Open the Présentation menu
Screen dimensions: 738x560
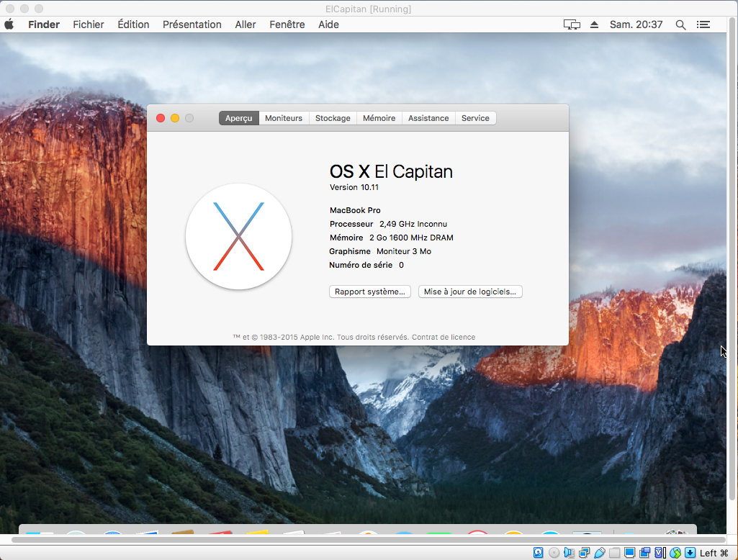point(192,24)
